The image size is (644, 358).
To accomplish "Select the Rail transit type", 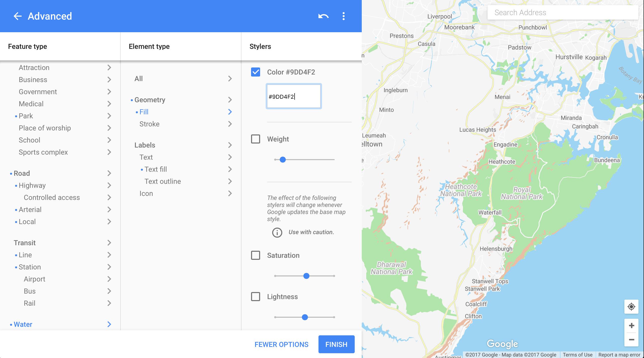I will [29, 303].
